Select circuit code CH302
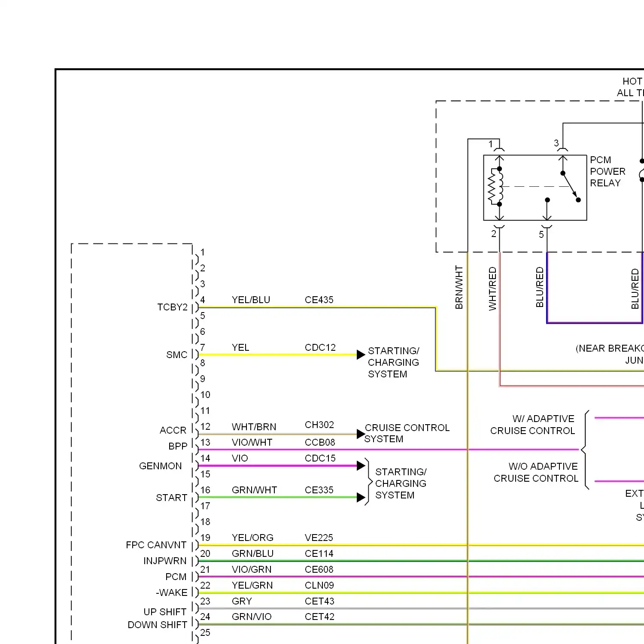 pos(319,425)
